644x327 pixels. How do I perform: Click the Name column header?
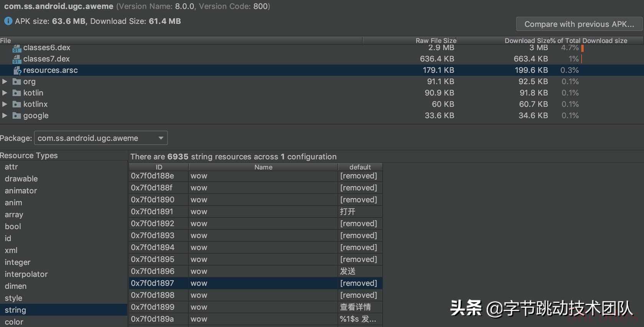pyautogui.click(x=263, y=167)
